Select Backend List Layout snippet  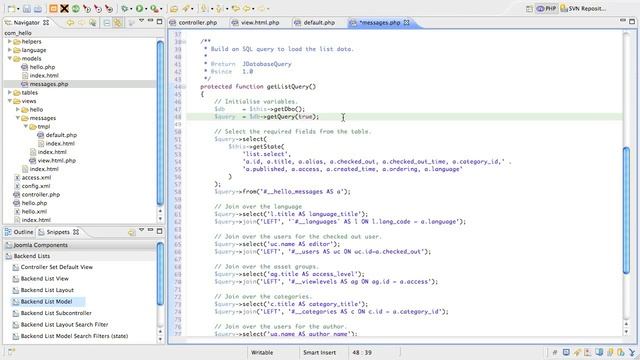47,290
